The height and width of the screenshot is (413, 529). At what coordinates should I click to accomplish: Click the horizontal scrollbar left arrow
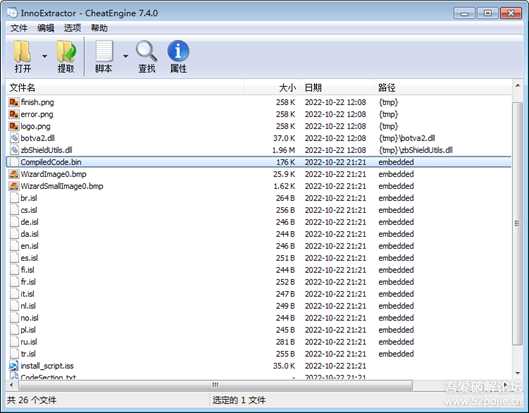point(12,385)
